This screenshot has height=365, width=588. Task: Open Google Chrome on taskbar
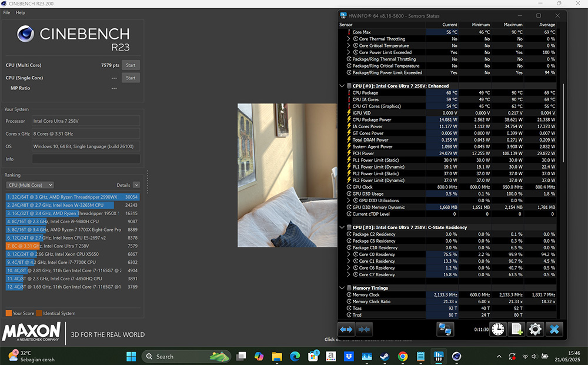(x=402, y=356)
